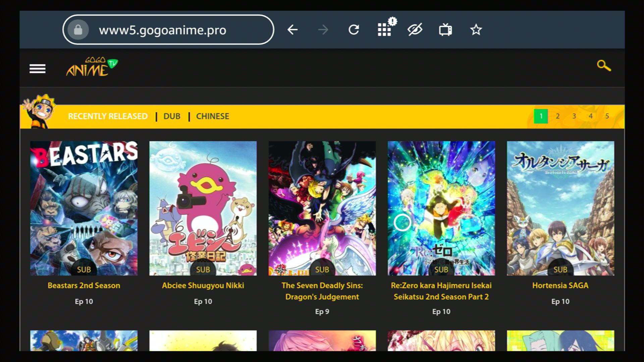
Task: Reload the page with refresh icon
Action: (x=354, y=30)
